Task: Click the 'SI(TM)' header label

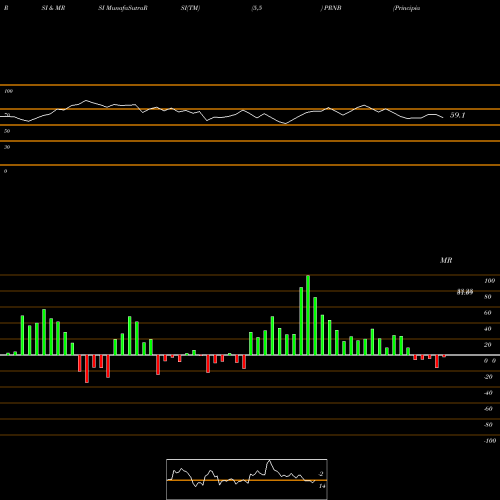Action: pos(190,8)
